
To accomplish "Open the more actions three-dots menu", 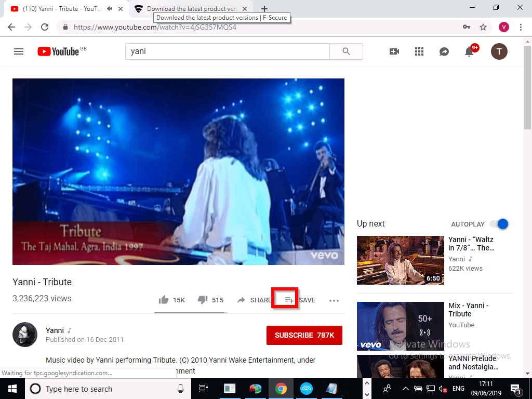I will coord(334,301).
